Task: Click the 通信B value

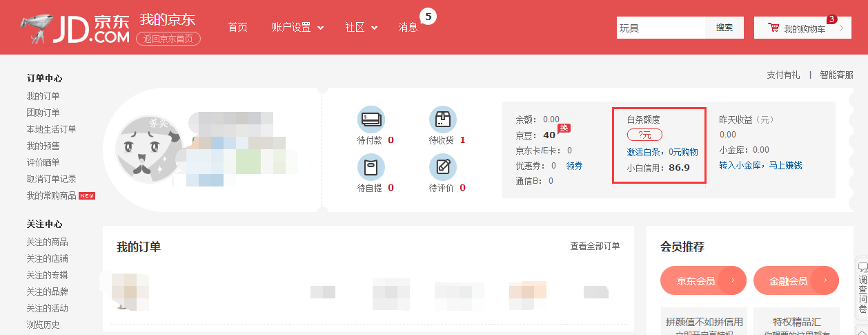Action: (x=551, y=181)
